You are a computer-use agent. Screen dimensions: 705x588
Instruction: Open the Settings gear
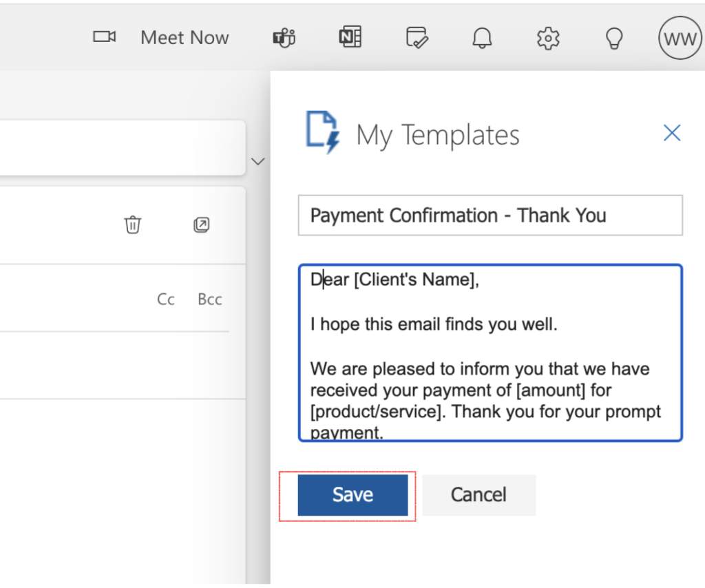[547, 38]
